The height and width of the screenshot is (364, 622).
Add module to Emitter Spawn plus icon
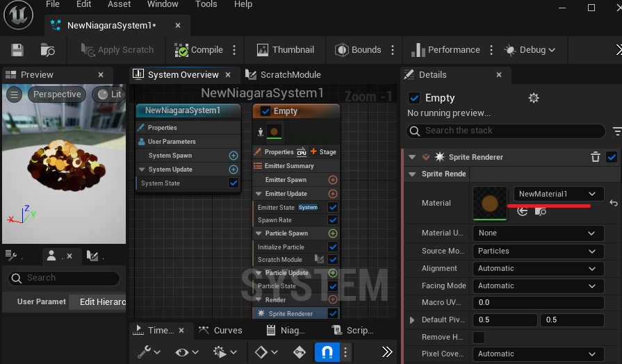tap(333, 180)
